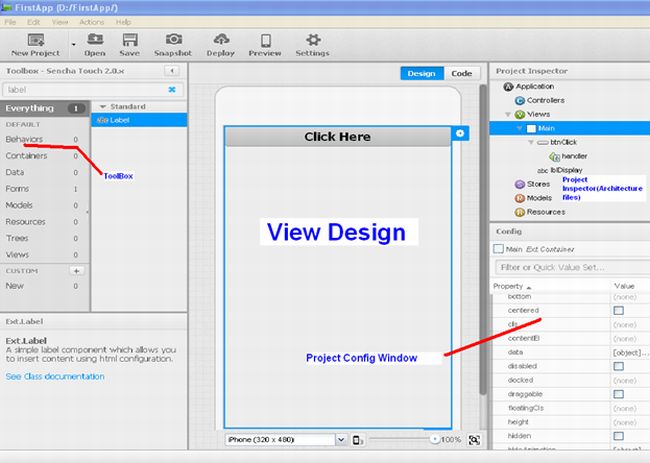Select the Trees toolbox category
Viewport: 650px width, 463px height.
pos(45,238)
